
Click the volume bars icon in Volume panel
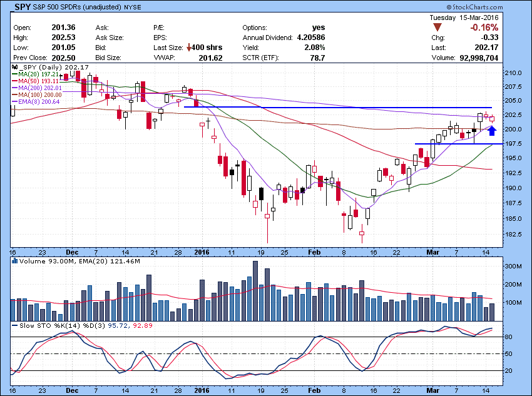tap(14, 261)
